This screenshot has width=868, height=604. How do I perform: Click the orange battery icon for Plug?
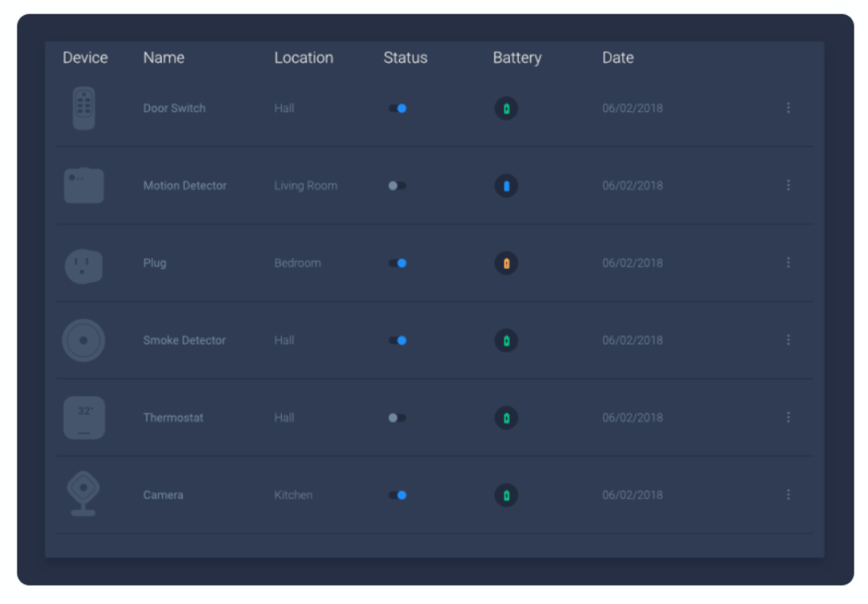[506, 264]
